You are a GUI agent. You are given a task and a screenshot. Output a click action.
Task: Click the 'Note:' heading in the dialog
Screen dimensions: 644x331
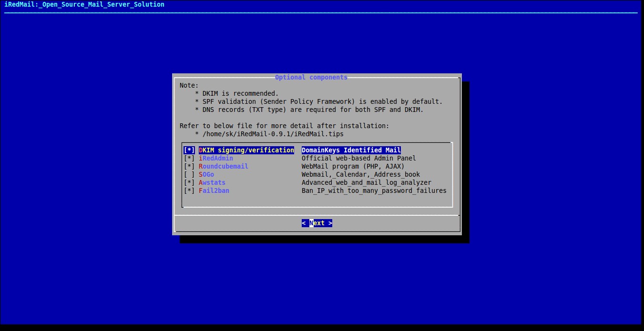tap(189, 85)
